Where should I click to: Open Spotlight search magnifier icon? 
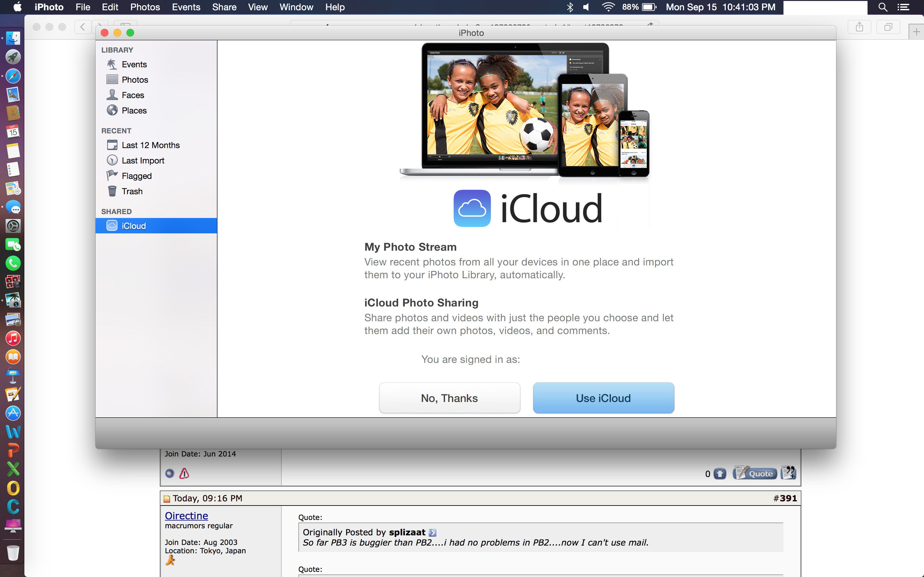pos(882,7)
